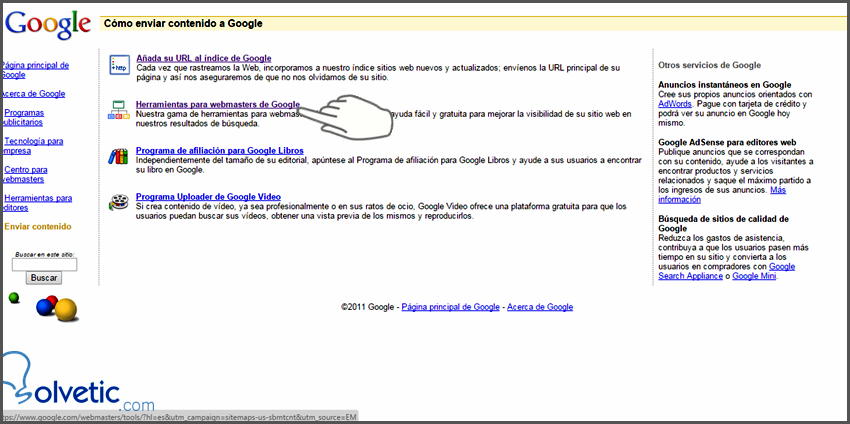
Task: Click 'Búsqueda de sitios de calidad de Google' heading
Action: (724, 223)
